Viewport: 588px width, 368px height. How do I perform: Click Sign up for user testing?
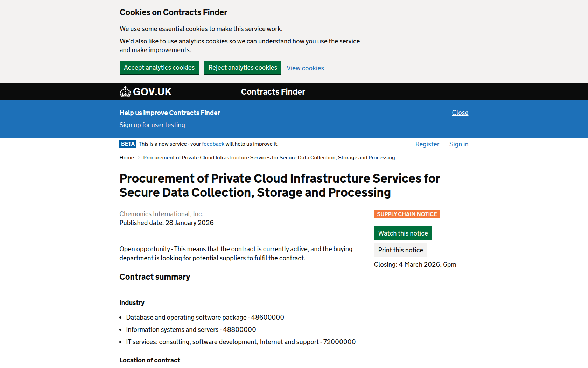pyautogui.click(x=152, y=125)
